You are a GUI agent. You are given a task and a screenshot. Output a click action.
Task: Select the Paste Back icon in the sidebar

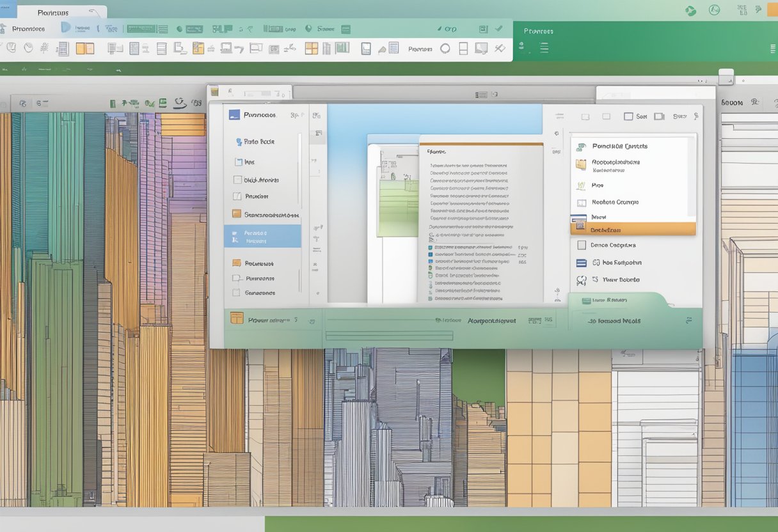coord(239,141)
